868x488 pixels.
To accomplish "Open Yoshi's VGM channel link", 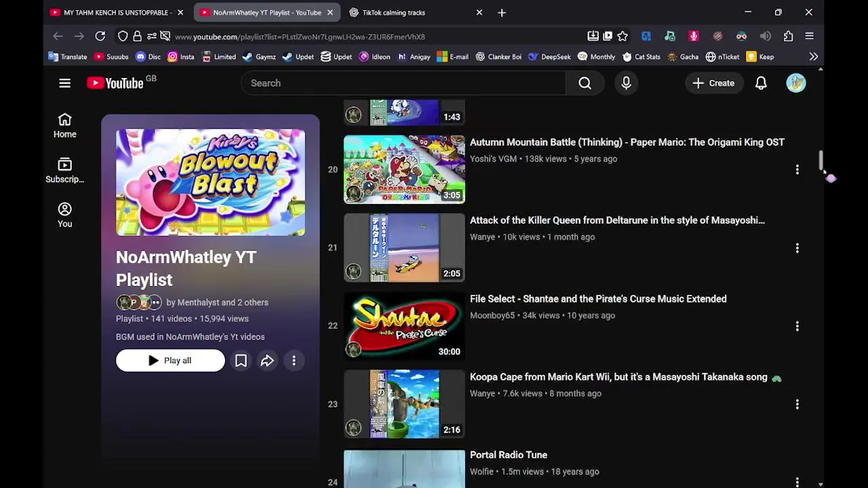I will point(493,159).
